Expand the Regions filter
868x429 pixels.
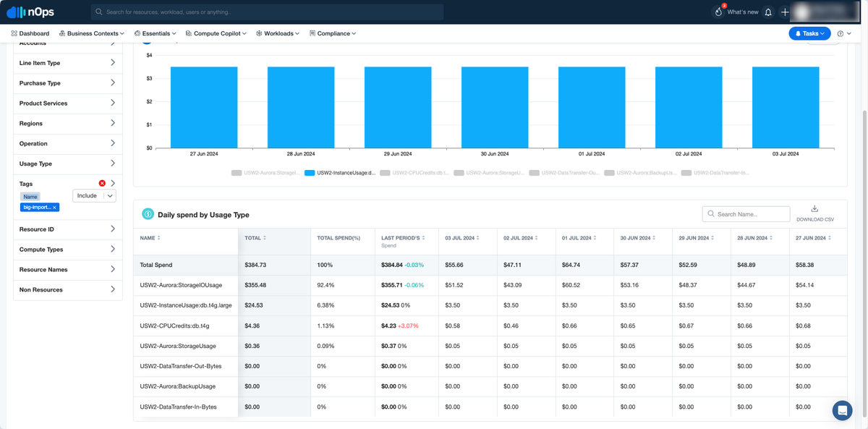click(x=67, y=124)
